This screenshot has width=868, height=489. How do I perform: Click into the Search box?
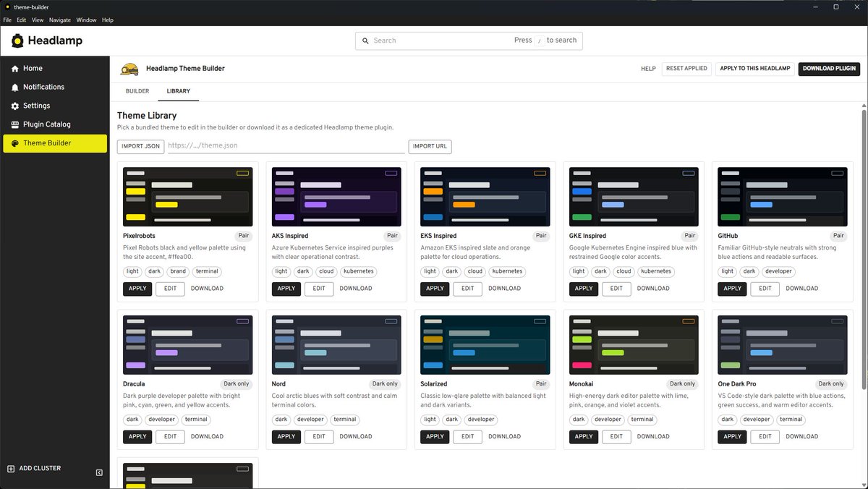[x=469, y=41]
